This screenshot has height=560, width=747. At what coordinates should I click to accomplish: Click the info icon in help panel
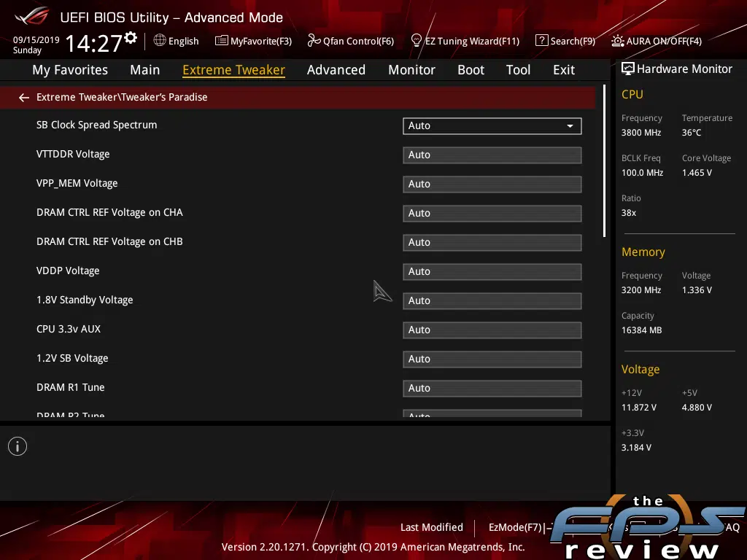18,446
